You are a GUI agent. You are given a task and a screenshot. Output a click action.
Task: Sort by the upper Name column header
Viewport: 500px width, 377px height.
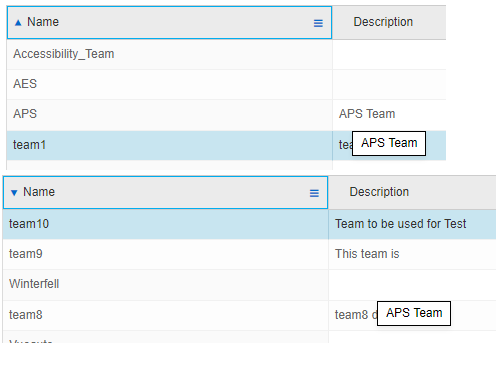(x=169, y=23)
